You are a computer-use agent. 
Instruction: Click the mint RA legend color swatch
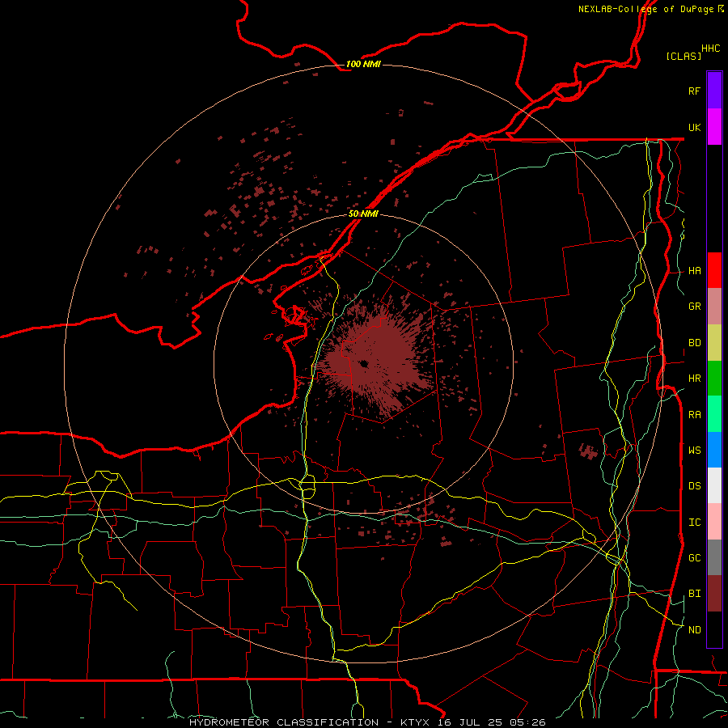[714, 414]
